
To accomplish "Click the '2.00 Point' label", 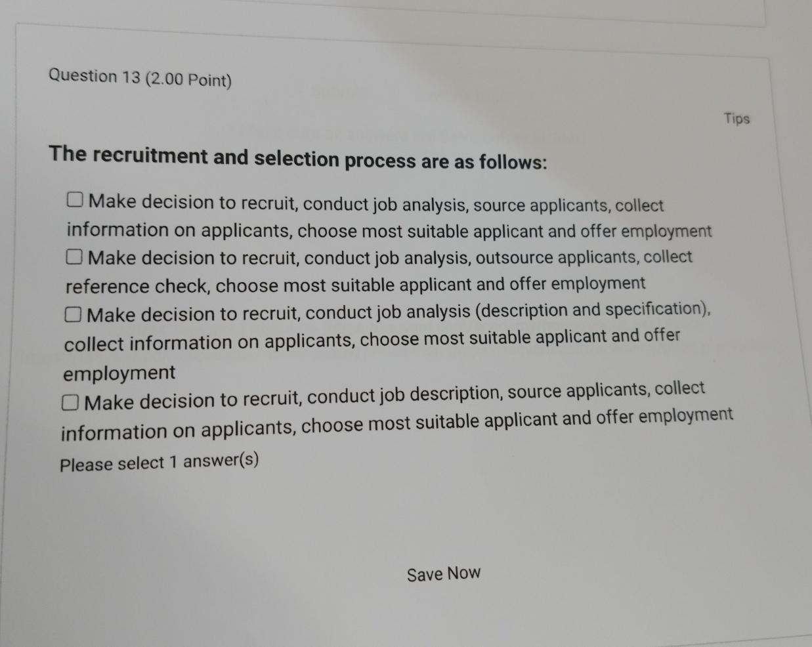I will pyautogui.click(x=190, y=79).
